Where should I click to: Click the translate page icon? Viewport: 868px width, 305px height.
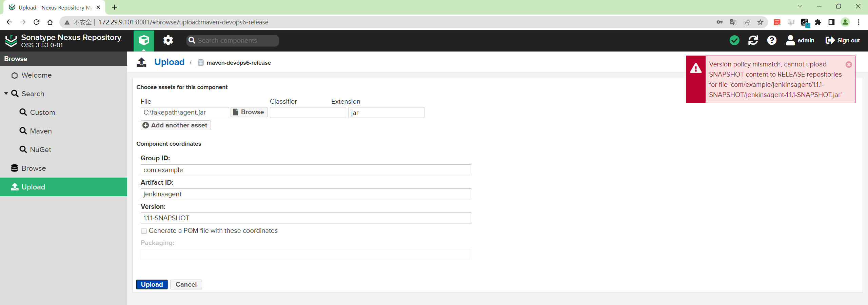tap(733, 22)
